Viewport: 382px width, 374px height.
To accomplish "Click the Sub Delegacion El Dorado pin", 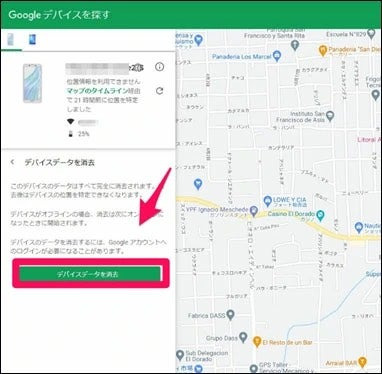I will click(180, 355).
